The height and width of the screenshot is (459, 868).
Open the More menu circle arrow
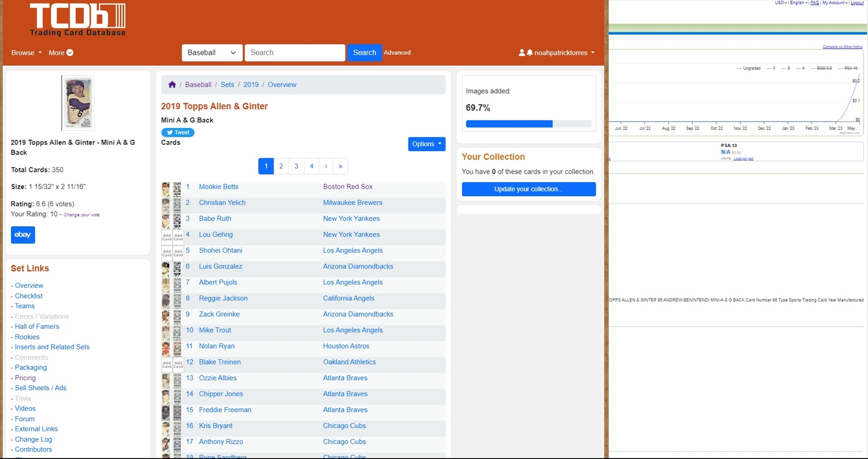(70, 53)
